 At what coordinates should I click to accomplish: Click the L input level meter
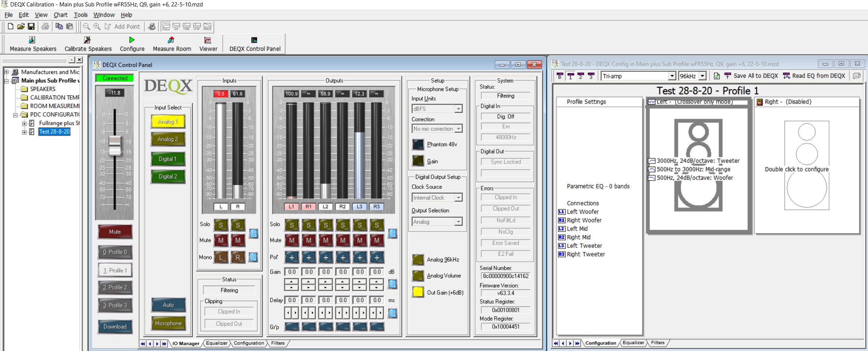pyautogui.click(x=221, y=150)
